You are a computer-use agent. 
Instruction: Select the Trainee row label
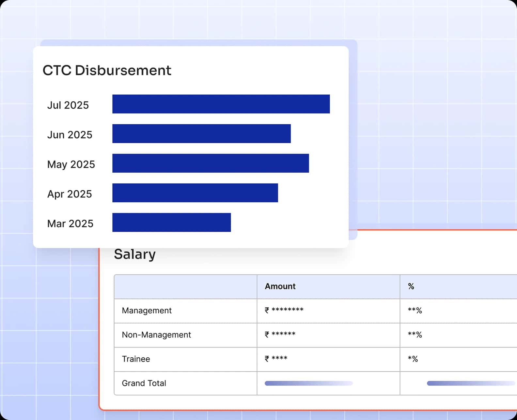(136, 359)
